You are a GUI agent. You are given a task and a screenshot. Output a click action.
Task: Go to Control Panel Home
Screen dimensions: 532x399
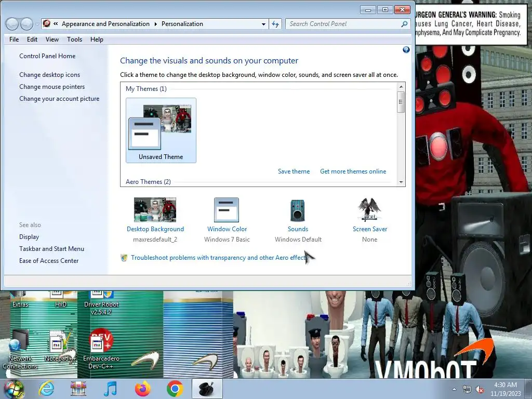coord(47,56)
